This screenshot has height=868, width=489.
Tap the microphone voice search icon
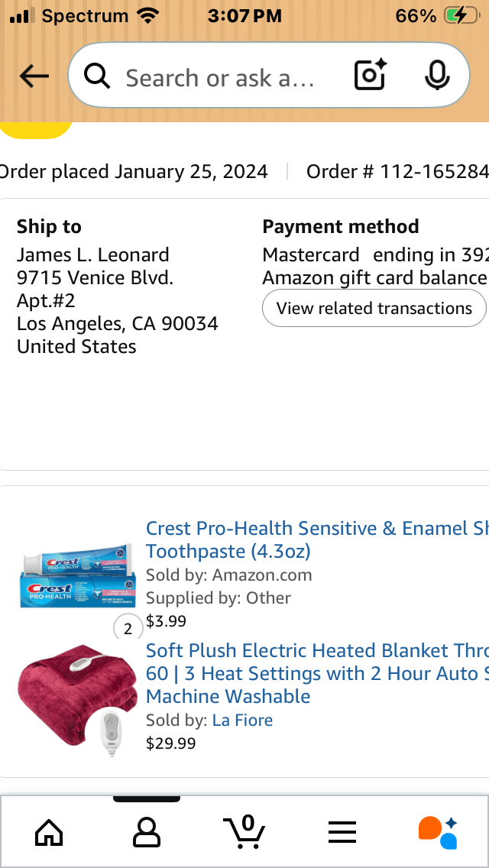coord(437,76)
